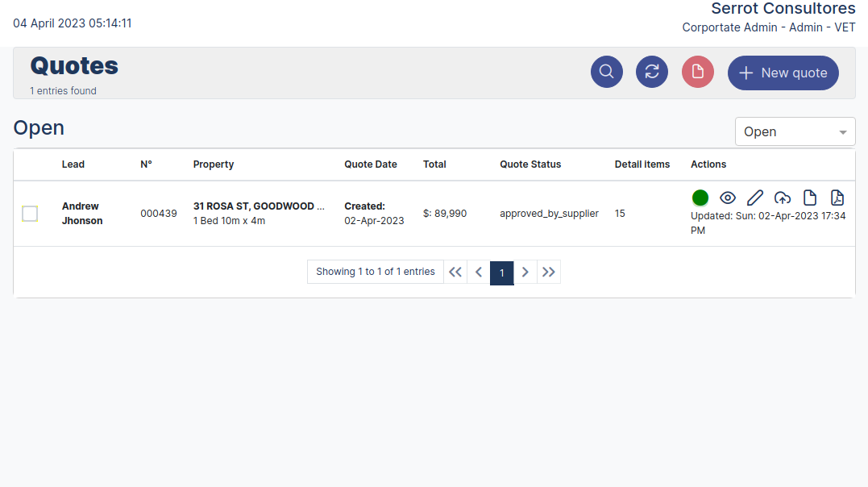Sort by the Total column header
This screenshot has height=487, width=868.
coord(434,164)
